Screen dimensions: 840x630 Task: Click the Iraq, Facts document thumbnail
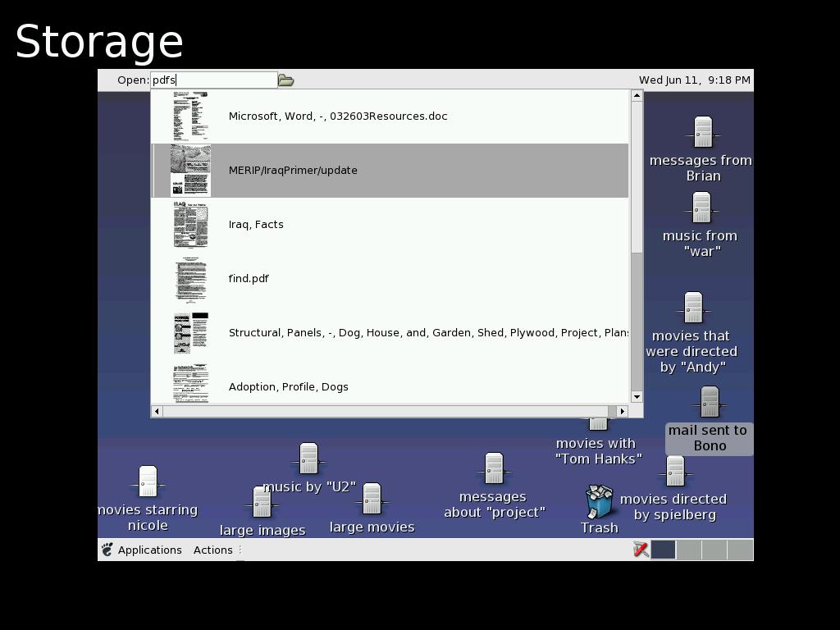(x=190, y=225)
